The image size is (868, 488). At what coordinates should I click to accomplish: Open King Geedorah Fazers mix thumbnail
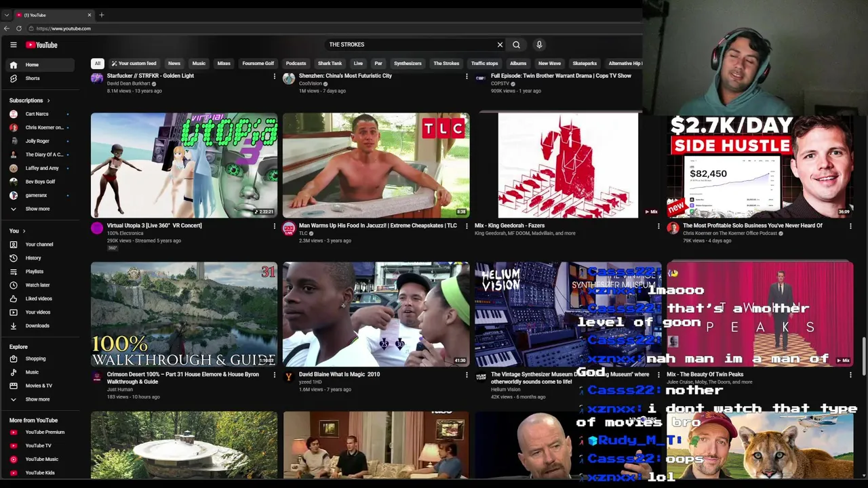tap(568, 165)
